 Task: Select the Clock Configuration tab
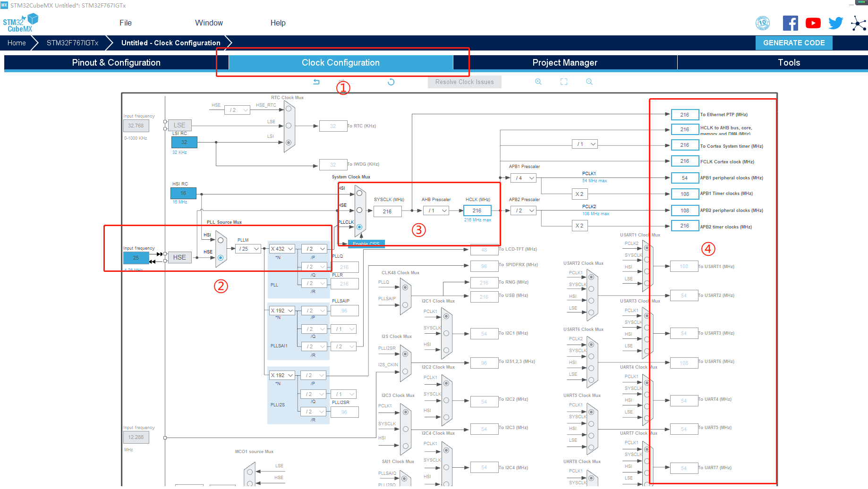[340, 63]
